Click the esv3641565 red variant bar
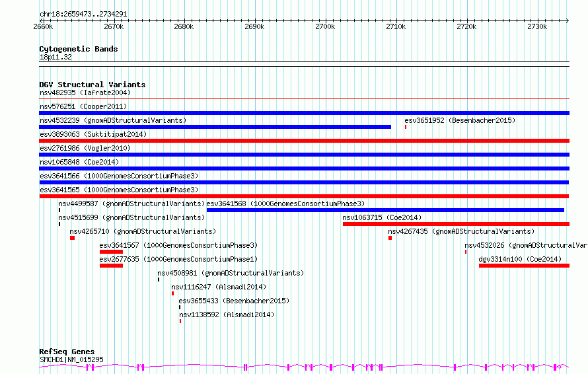Image resolution: width=588 pixels, height=374 pixels. point(304,196)
